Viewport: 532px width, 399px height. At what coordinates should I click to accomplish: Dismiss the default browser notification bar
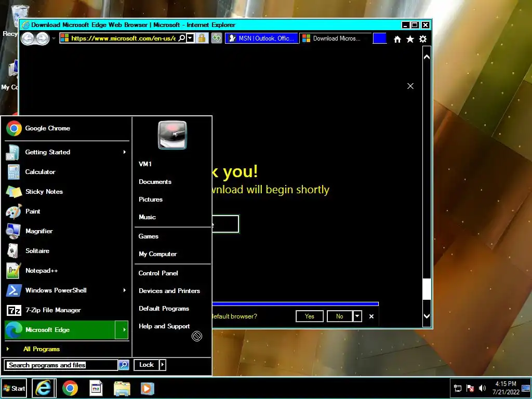point(371,316)
